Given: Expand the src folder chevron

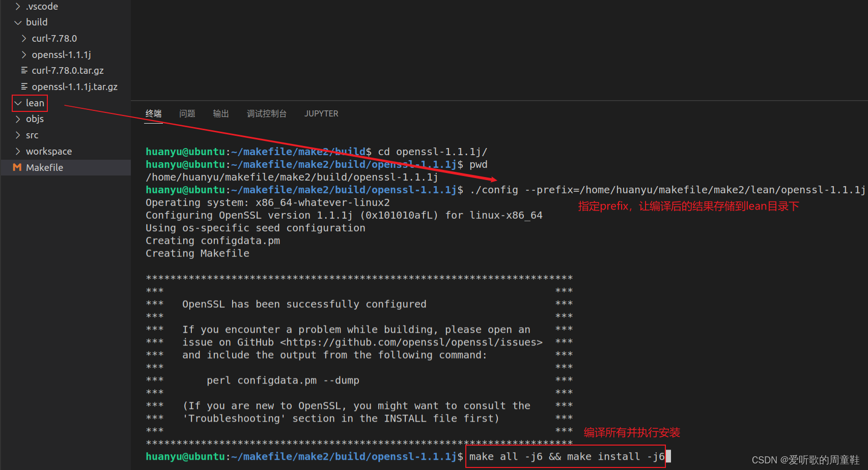Looking at the screenshot, I should [18, 135].
